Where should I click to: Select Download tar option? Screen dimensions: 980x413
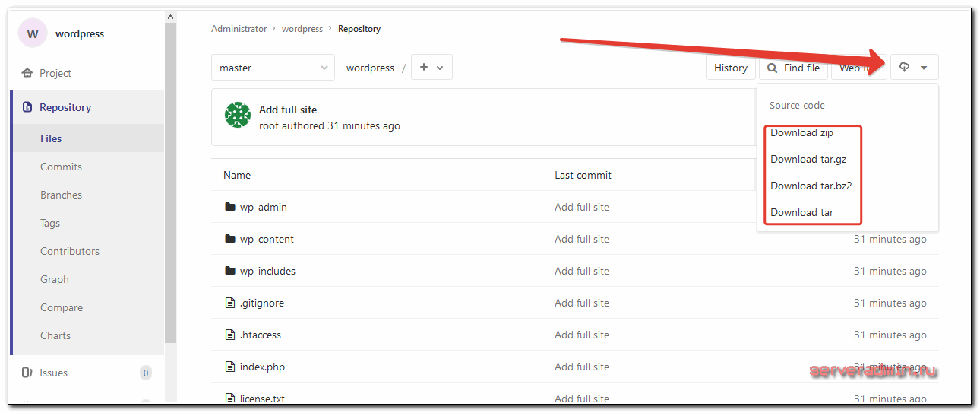tap(801, 212)
